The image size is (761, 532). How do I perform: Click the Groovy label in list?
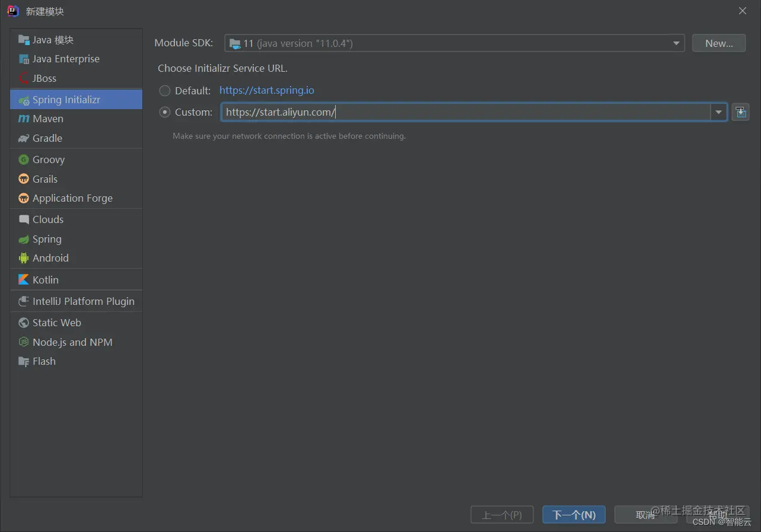pos(49,160)
